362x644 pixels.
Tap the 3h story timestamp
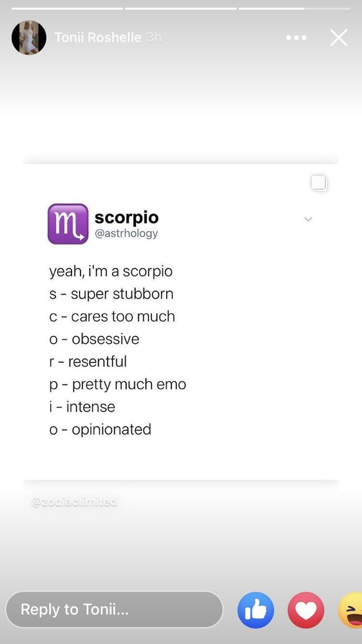[153, 38]
